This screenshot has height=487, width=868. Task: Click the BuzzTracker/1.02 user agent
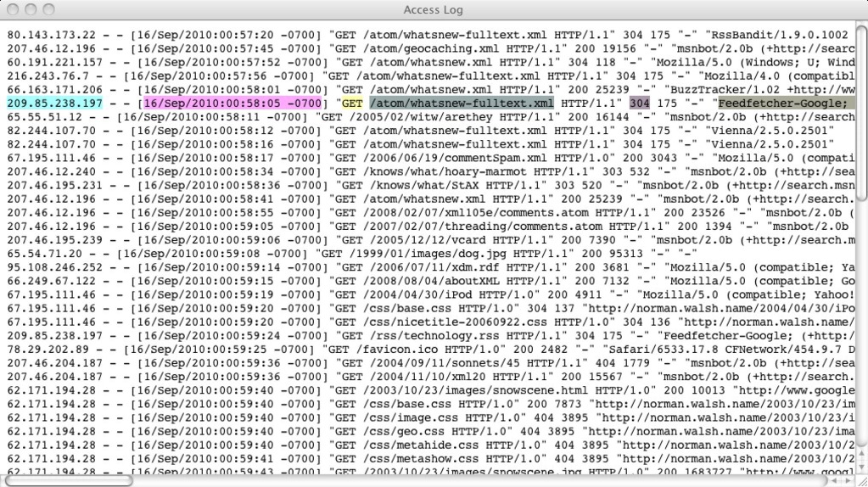[x=724, y=90]
